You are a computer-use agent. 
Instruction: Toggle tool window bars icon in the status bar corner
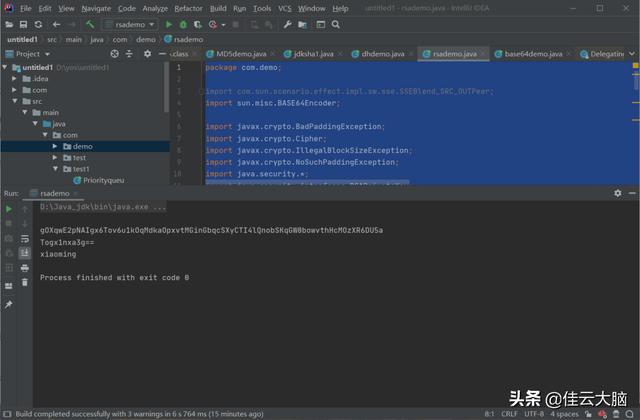point(7,414)
